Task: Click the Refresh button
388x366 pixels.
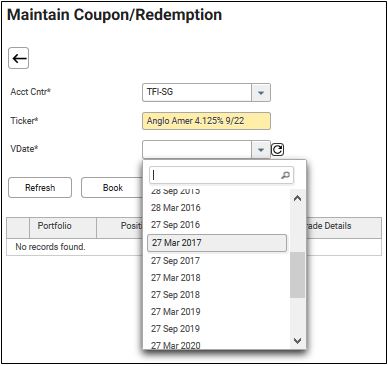Action: (40, 188)
